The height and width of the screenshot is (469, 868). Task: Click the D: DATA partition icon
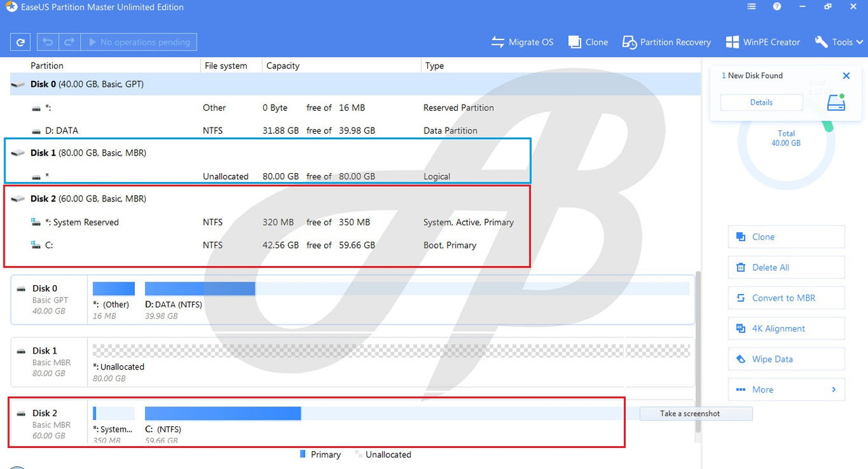point(36,130)
